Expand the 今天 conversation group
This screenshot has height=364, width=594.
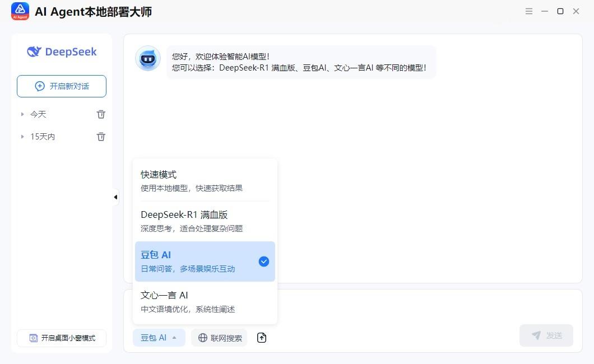(x=22, y=114)
